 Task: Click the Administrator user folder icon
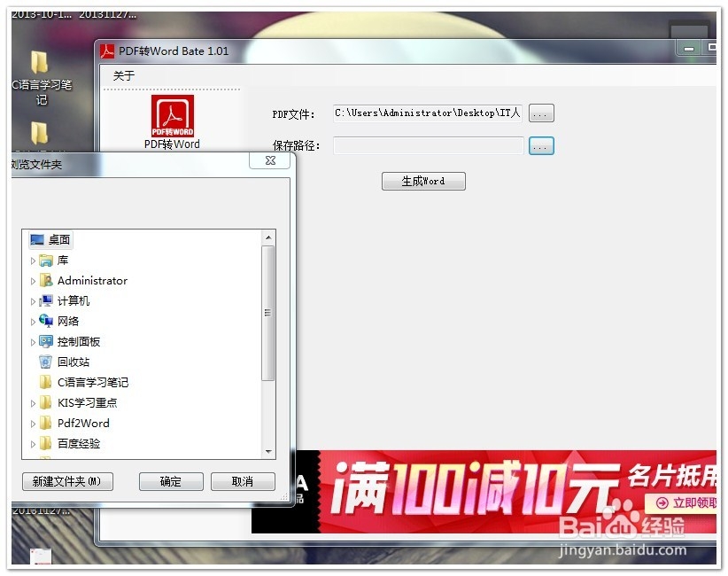click(x=46, y=281)
